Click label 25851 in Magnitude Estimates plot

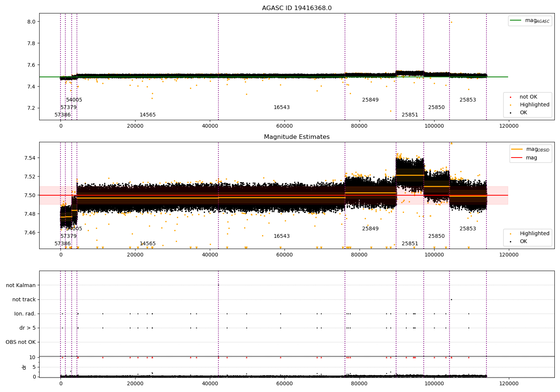(x=410, y=244)
